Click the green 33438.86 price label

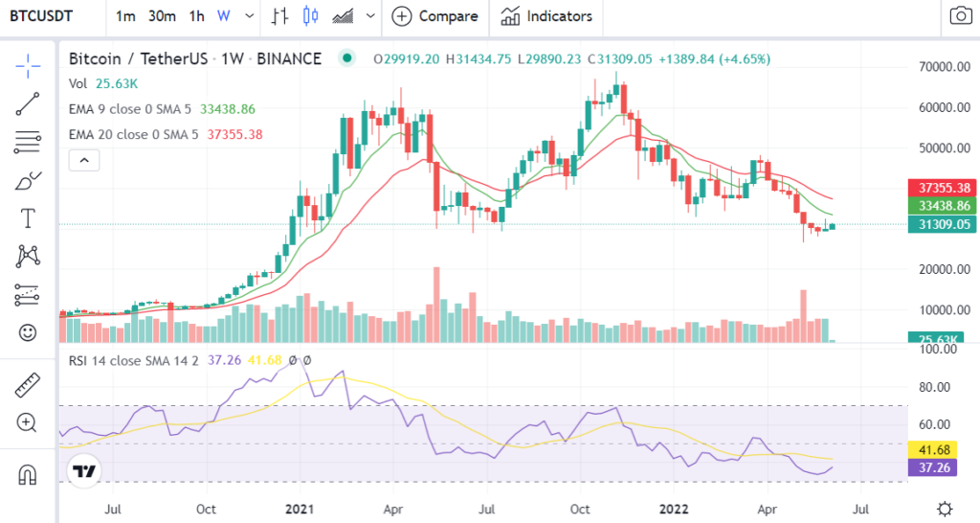click(942, 206)
